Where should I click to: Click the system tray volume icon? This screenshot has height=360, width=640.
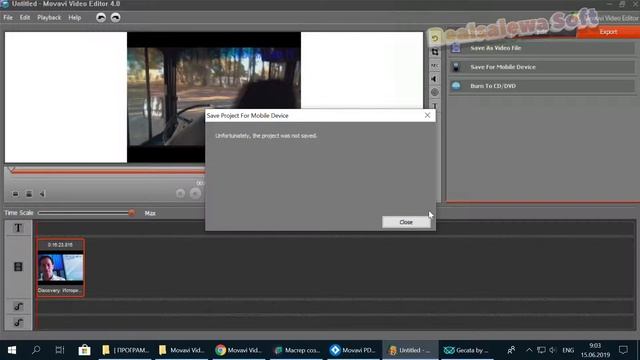click(x=553, y=350)
